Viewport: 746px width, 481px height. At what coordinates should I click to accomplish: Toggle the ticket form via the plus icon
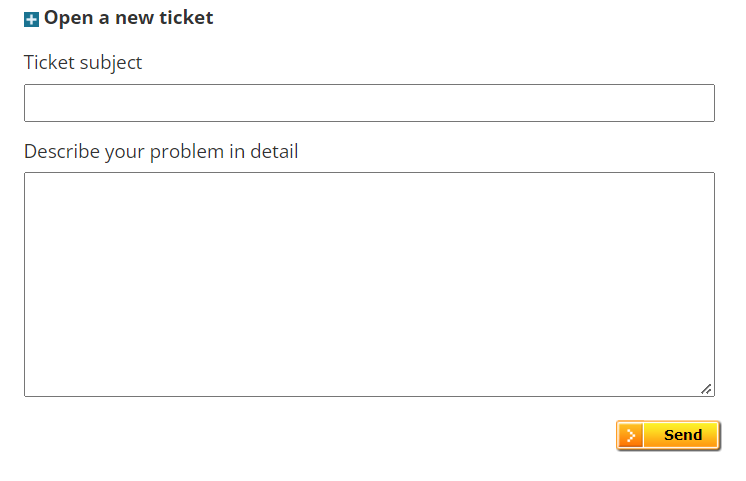tap(31, 20)
